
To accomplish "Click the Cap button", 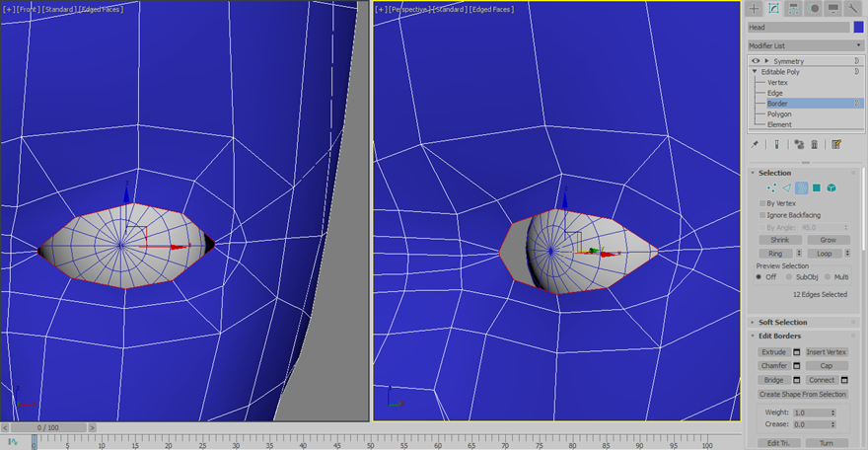I will click(827, 366).
